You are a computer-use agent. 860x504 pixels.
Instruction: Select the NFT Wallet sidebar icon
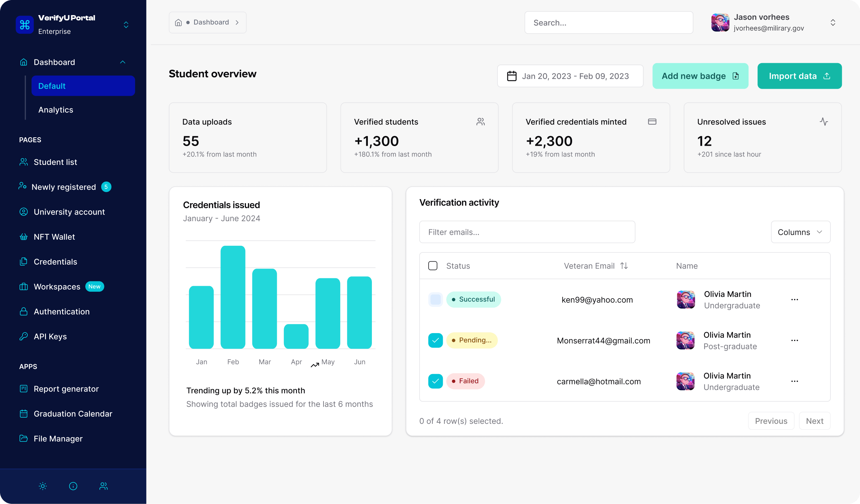23,237
